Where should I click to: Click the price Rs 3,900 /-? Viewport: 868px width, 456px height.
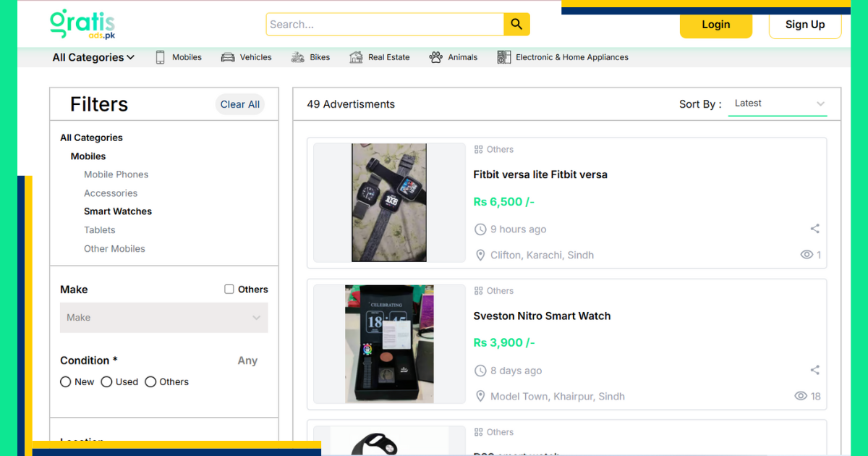click(504, 342)
